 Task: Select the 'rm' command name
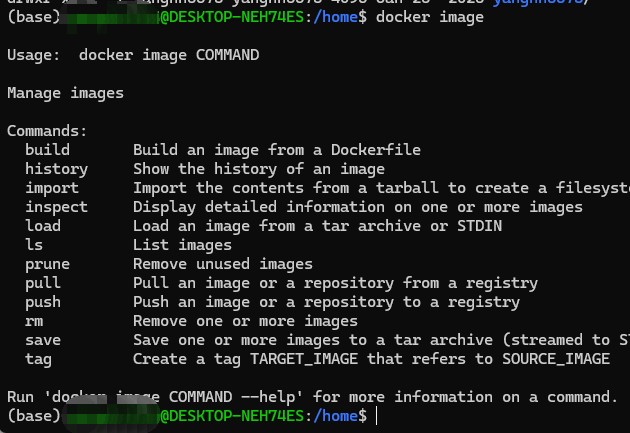pyautogui.click(x=34, y=321)
